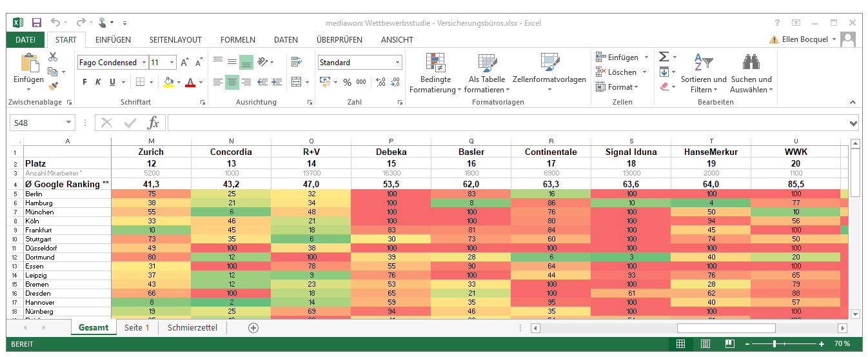The width and height of the screenshot is (868, 357).
Task: Remove a decimal place
Action: 395,82
